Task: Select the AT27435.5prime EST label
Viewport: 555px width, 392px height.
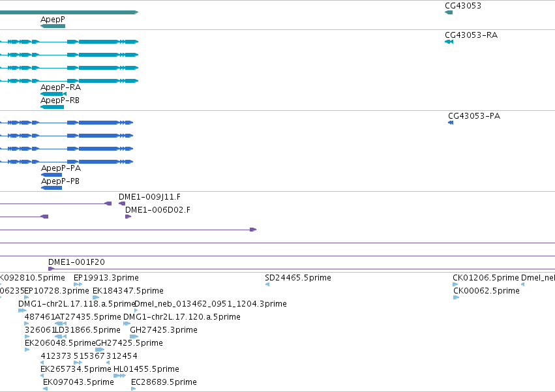Action: pyautogui.click(x=88, y=317)
